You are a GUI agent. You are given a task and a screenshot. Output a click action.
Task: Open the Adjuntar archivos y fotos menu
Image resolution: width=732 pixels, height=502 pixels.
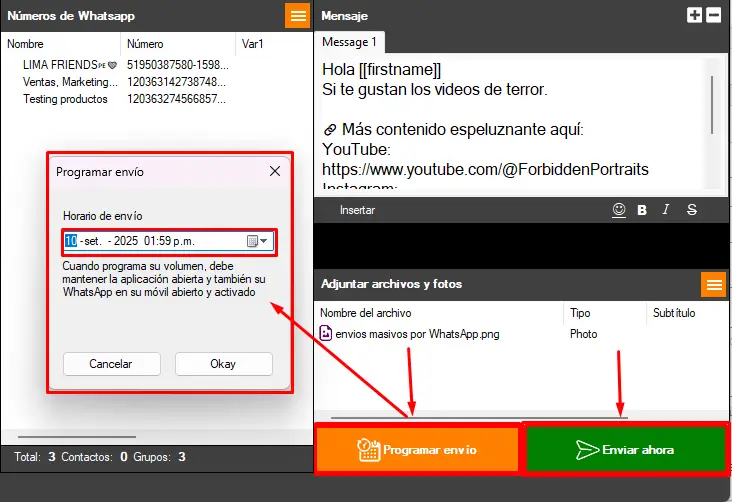tap(713, 284)
